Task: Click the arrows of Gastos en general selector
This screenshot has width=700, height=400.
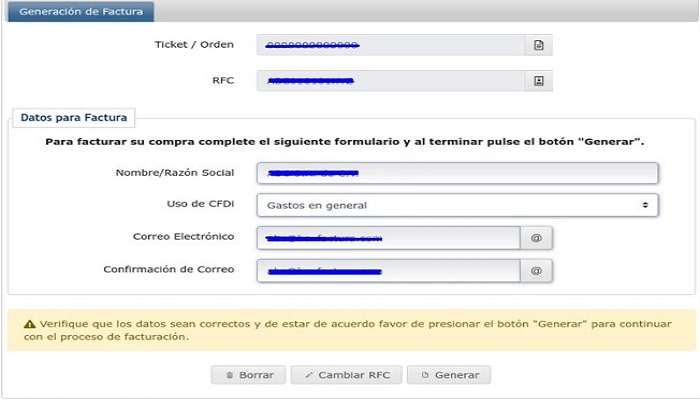Action: tap(645, 205)
